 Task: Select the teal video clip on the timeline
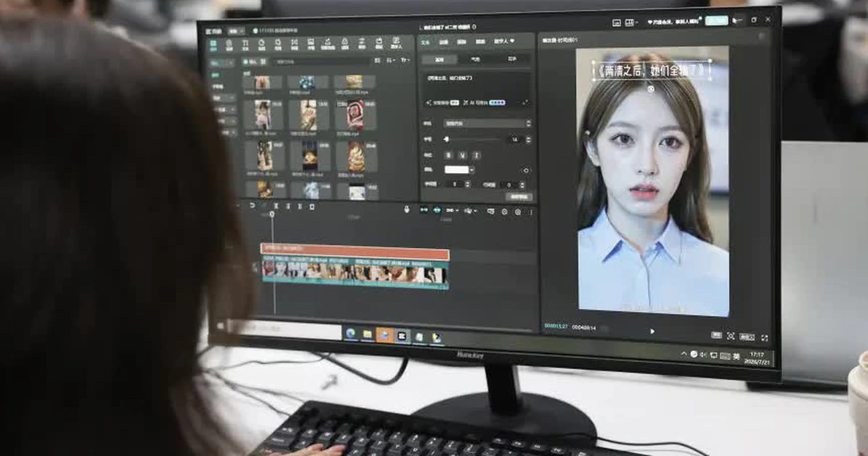tap(354, 274)
